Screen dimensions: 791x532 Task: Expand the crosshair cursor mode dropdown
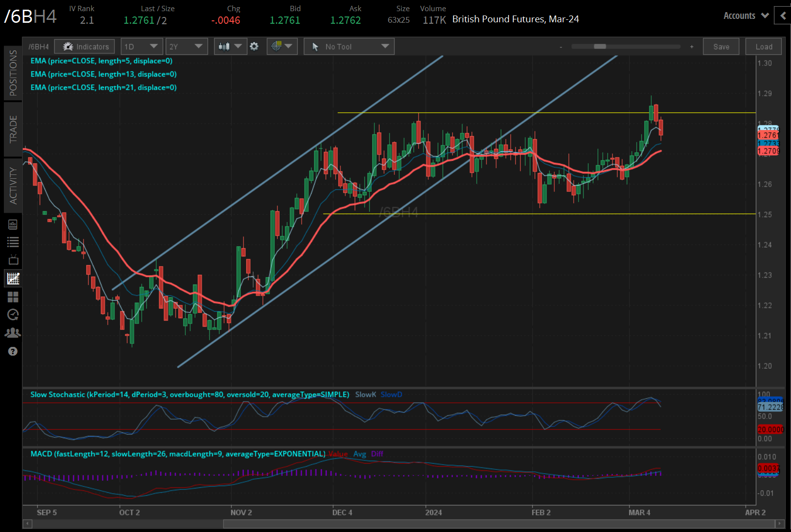tap(282, 47)
